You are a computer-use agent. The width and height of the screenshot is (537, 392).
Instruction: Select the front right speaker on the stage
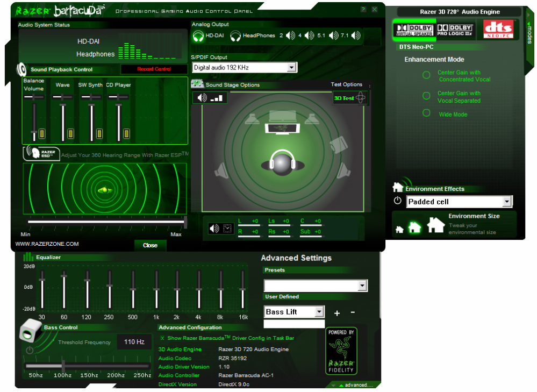[312, 119]
